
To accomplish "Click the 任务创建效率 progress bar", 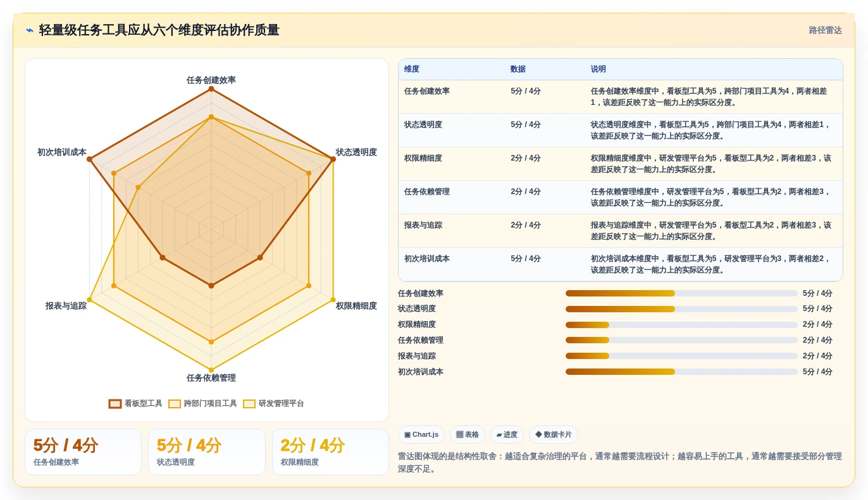I will point(681,293).
